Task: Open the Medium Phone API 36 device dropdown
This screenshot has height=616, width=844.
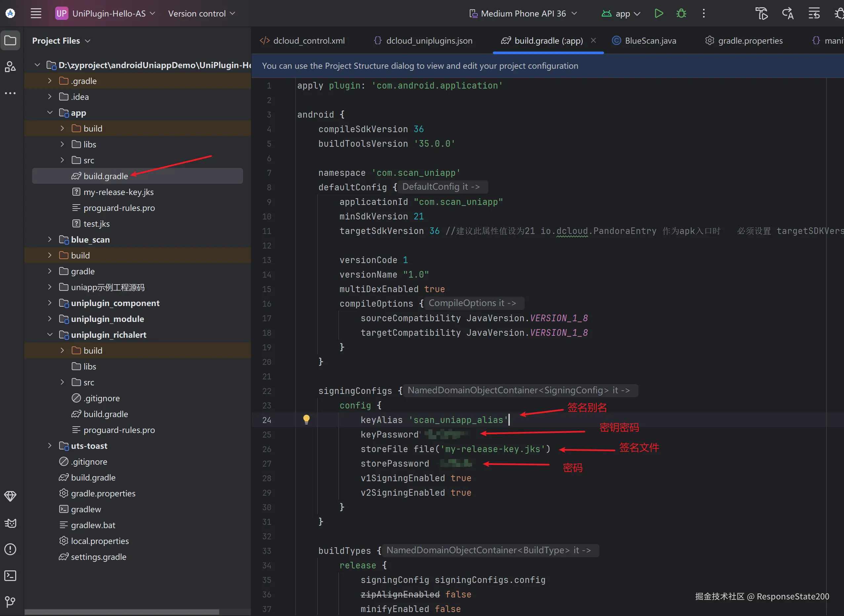Action: [523, 14]
